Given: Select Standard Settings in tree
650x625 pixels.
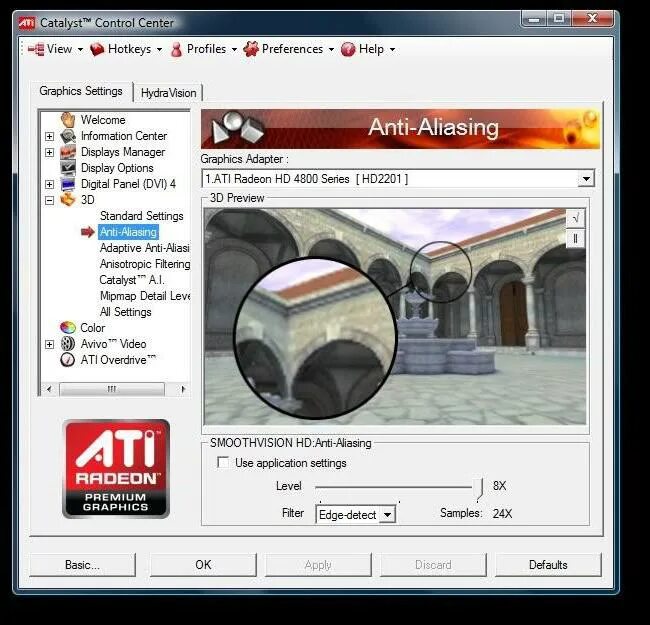Looking at the screenshot, I should pos(141,216).
